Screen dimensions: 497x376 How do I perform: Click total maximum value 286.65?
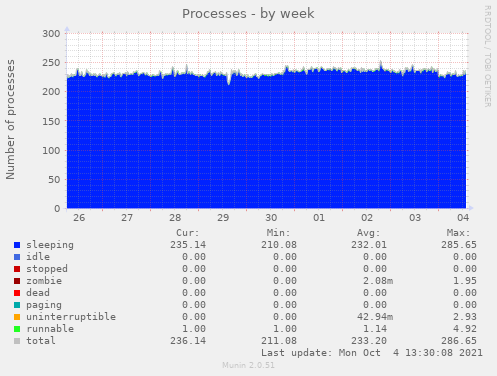(459, 341)
